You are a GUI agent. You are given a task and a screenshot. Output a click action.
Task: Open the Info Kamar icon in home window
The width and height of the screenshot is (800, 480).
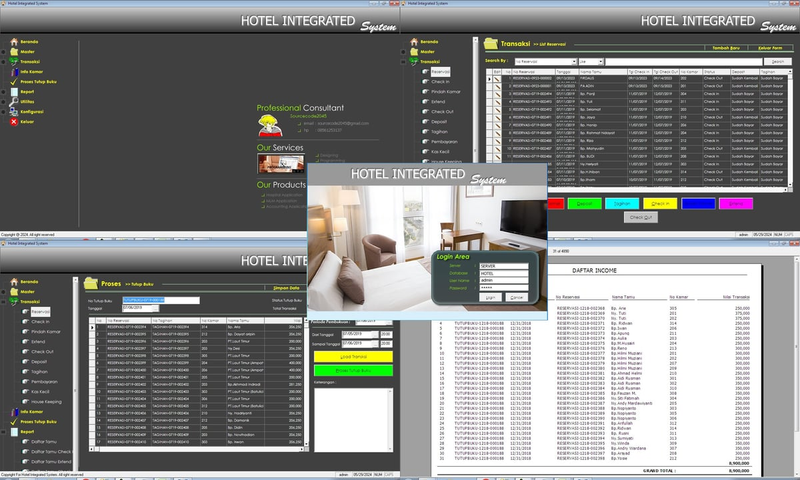[14, 72]
